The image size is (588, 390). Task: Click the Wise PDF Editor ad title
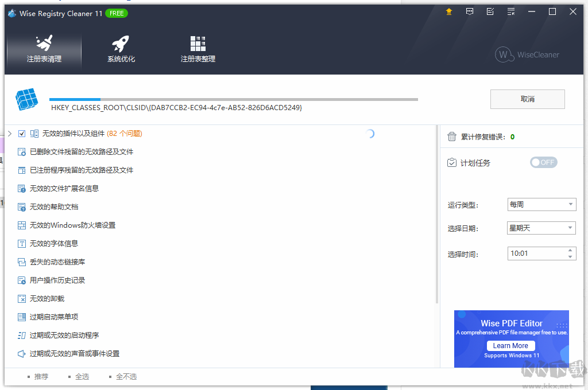click(512, 323)
